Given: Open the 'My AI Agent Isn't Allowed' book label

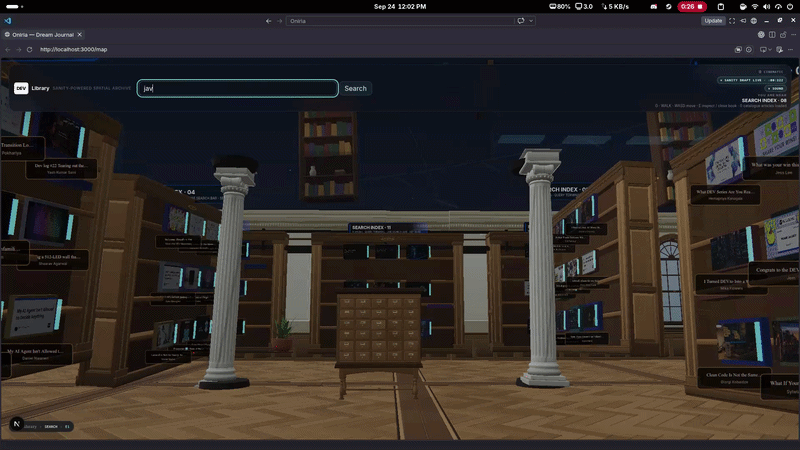Looking at the screenshot, I should click(x=35, y=354).
